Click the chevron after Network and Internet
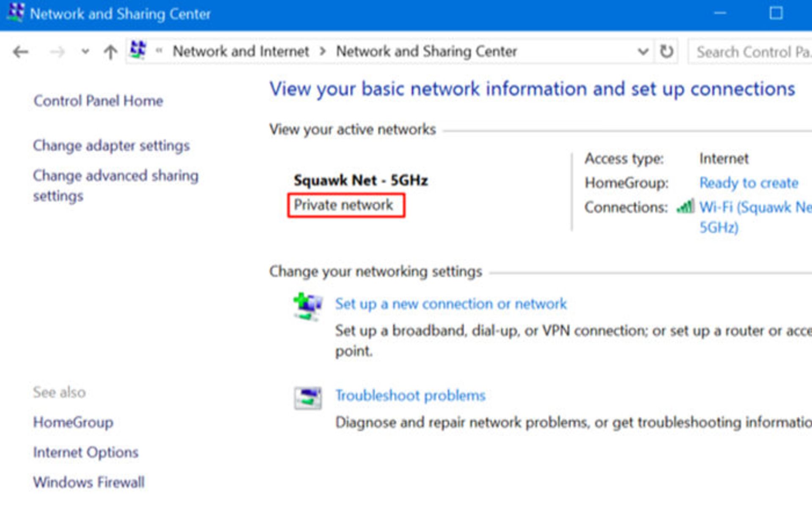This screenshot has width=812, height=510. tap(323, 52)
